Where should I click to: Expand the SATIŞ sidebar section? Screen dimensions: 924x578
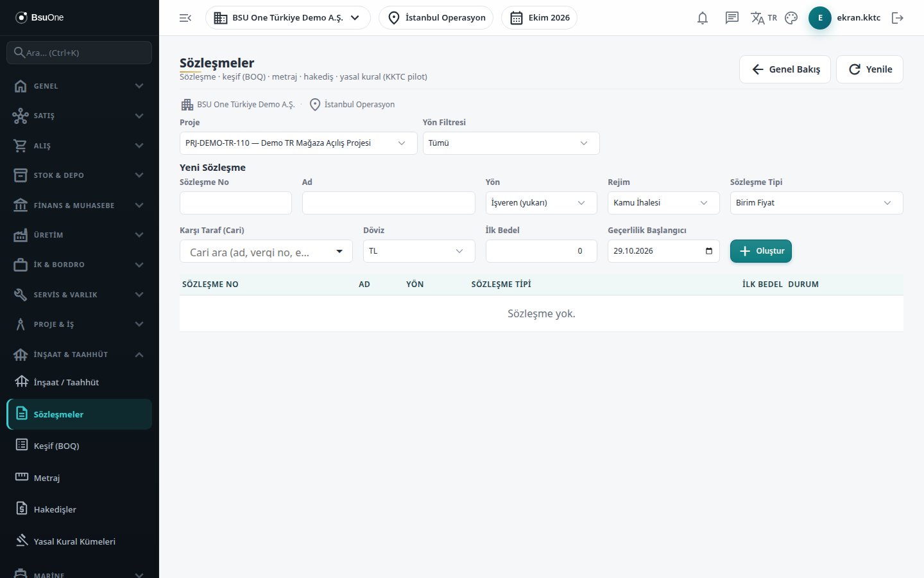(80, 116)
